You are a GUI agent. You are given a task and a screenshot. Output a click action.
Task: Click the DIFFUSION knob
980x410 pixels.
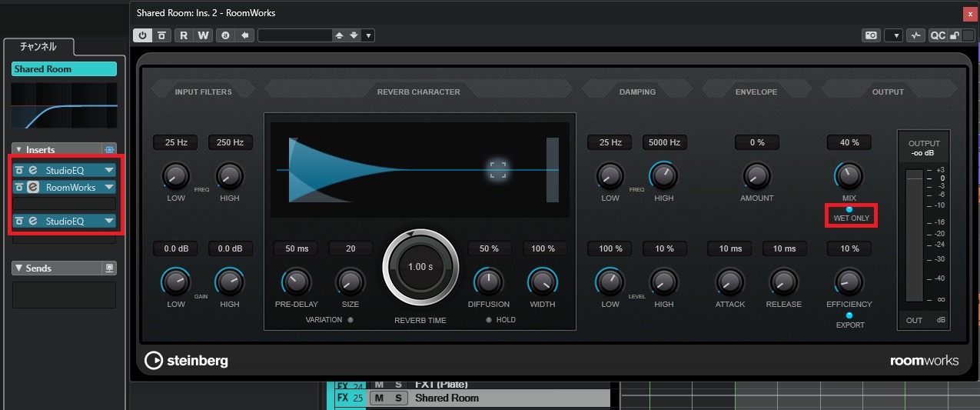click(x=488, y=282)
